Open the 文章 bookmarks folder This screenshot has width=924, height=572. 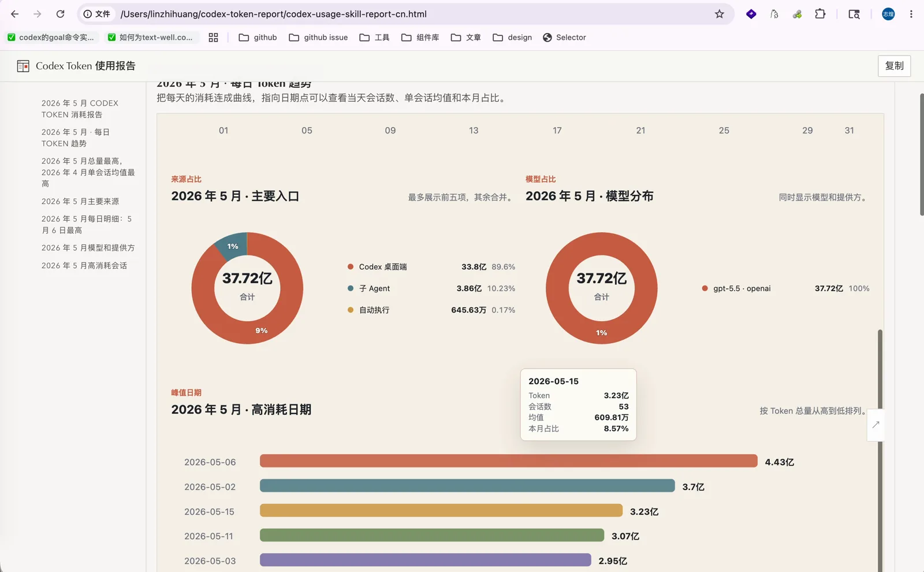click(x=465, y=38)
